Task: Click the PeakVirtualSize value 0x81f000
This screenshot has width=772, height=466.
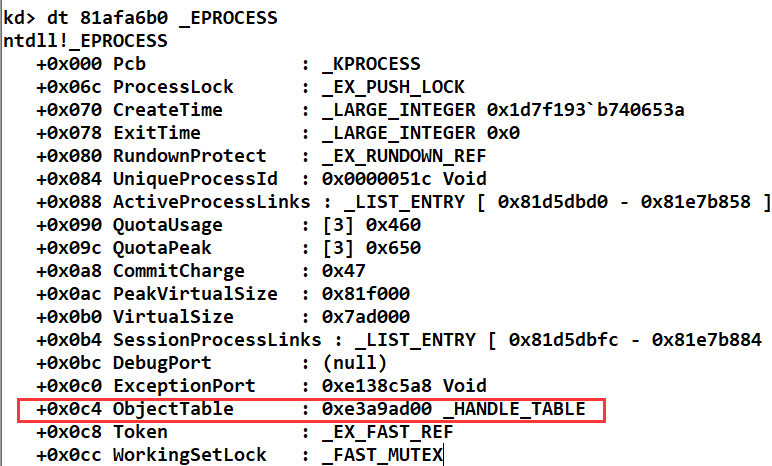Action: tap(366, 294)
